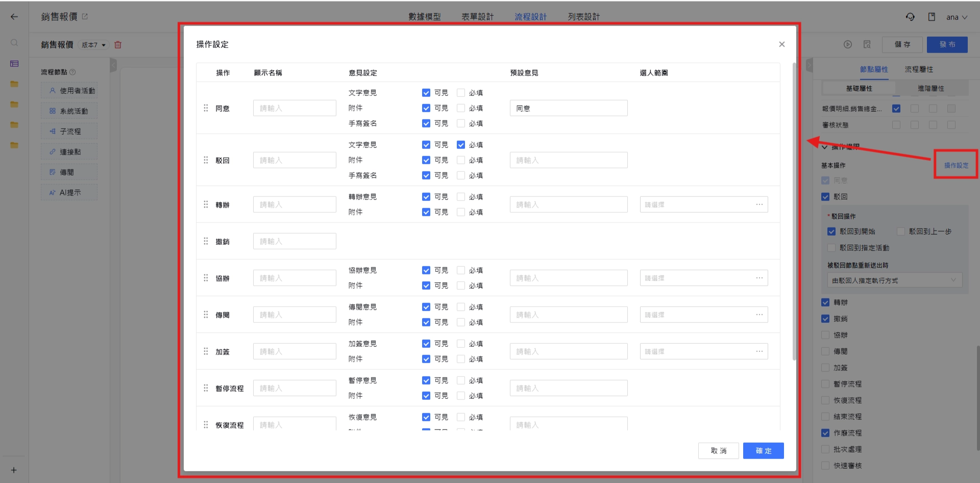
Task: Open 加簽 選人範圍 selector
Action: 704,351
